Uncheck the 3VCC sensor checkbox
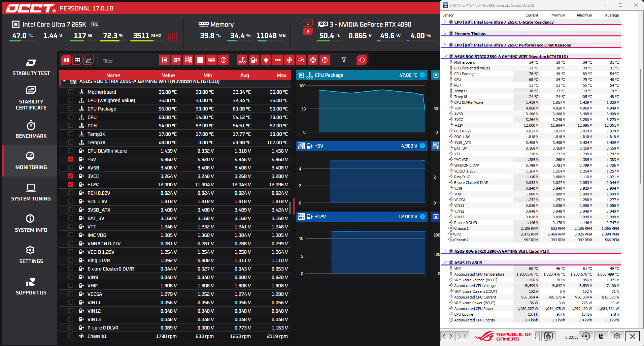This screenshot has width=644, height=346. pos(71,176)
